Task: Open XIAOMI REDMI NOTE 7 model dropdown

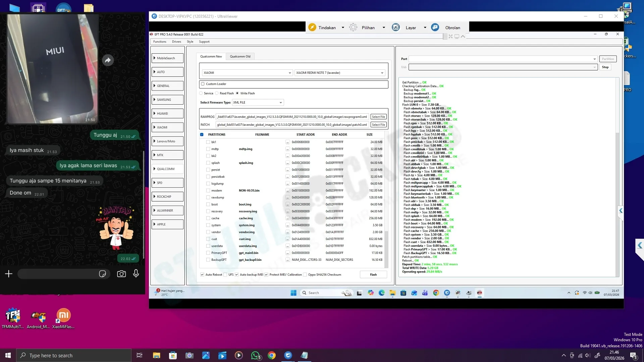Action: [x=382, y=73]
